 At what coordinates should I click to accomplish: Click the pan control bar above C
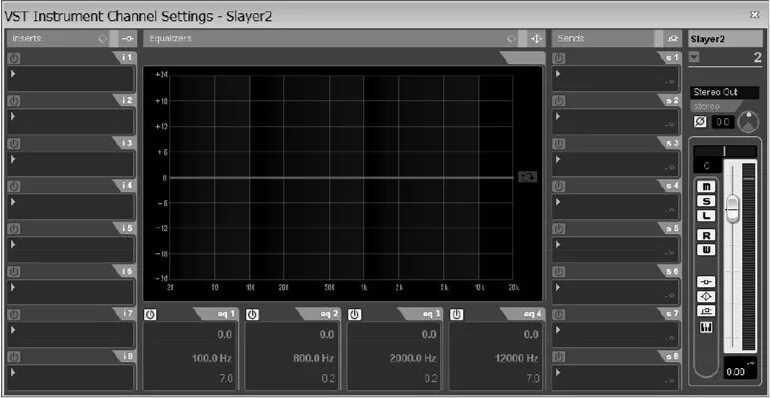(725, 152)
